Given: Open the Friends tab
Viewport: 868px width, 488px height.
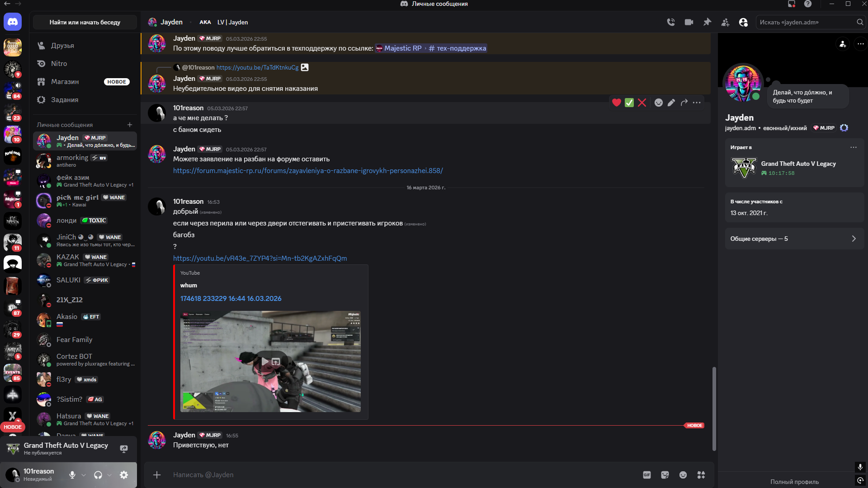Looking at the screenshot, I should [62, 46].
